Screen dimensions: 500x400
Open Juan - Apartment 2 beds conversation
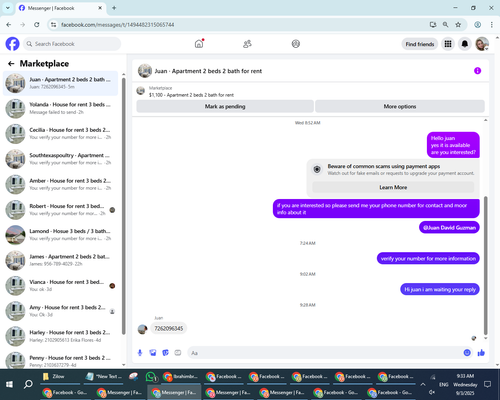61,83
